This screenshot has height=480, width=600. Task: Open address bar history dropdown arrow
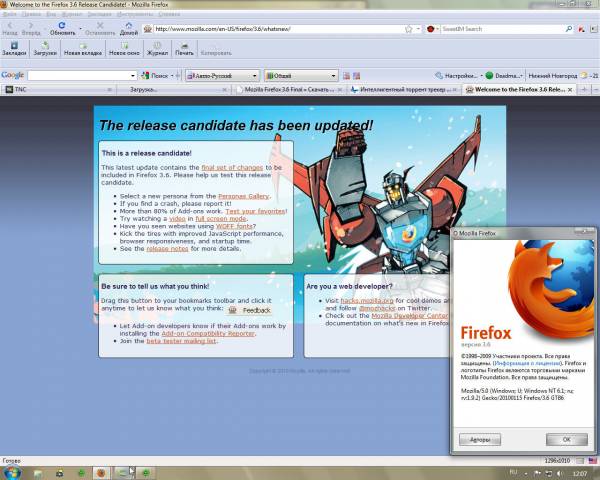point(418,29)
